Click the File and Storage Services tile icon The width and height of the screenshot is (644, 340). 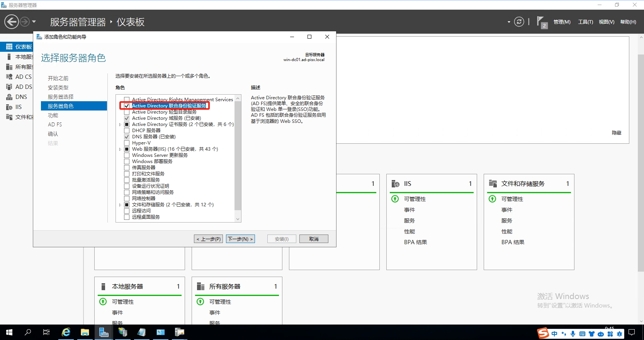click(x=493, y=184)
